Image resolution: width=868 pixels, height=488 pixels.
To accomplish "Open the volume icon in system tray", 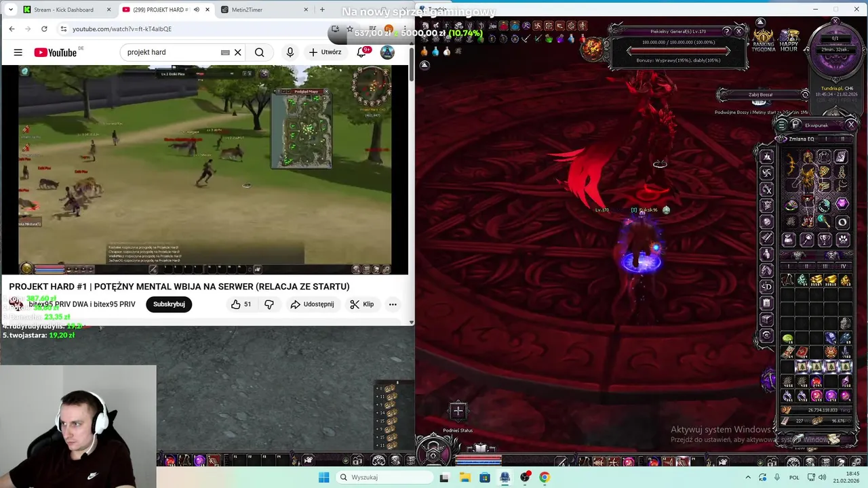I will pos(821,477).
